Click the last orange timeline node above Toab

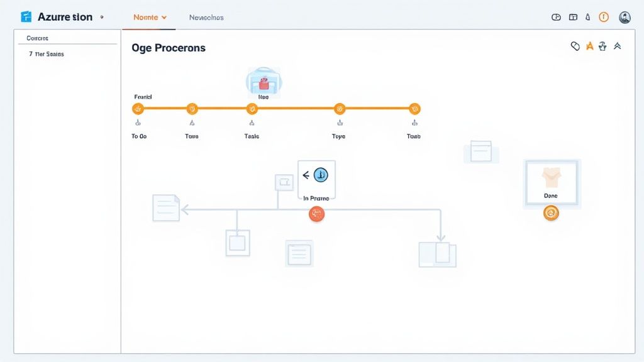click(414, 109)
